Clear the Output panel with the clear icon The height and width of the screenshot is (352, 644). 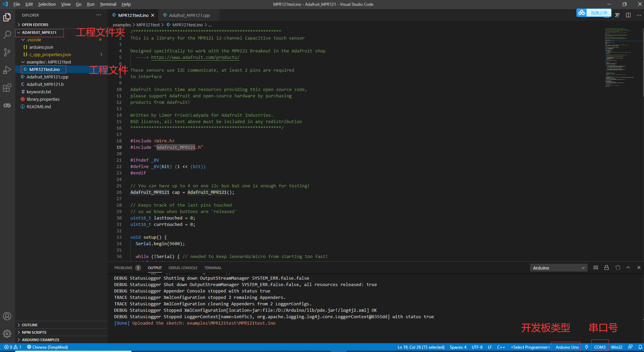coord(596,267)
